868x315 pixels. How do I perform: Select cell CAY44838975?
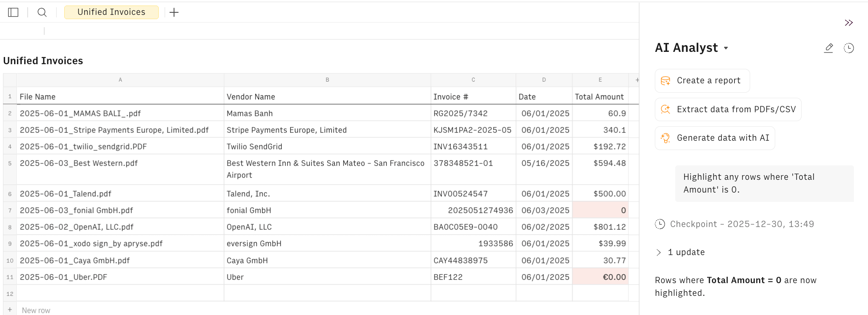point(473,261)
